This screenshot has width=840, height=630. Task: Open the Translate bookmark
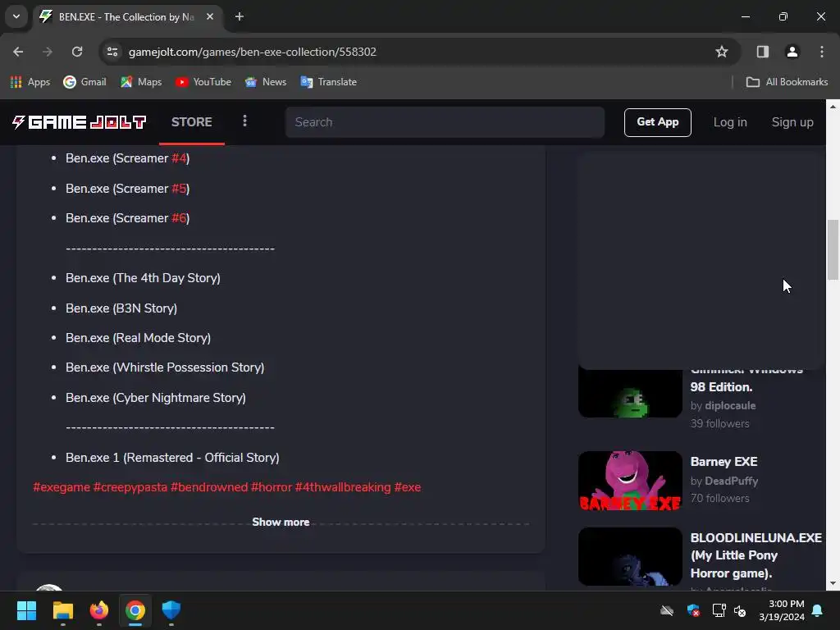(x=329, y=82)
